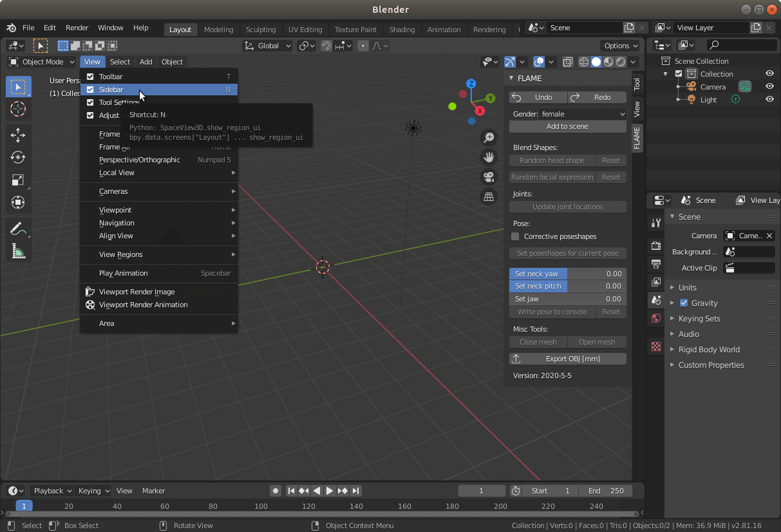Open the World properties tab
The width and height of the screenshot is (781, 532).
(655, 317)
